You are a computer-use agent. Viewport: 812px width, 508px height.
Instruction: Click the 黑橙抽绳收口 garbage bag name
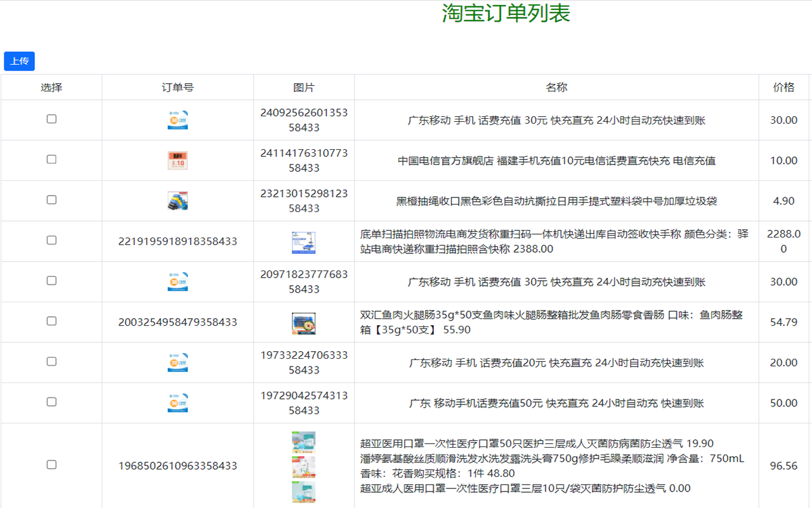coord(556,201)
